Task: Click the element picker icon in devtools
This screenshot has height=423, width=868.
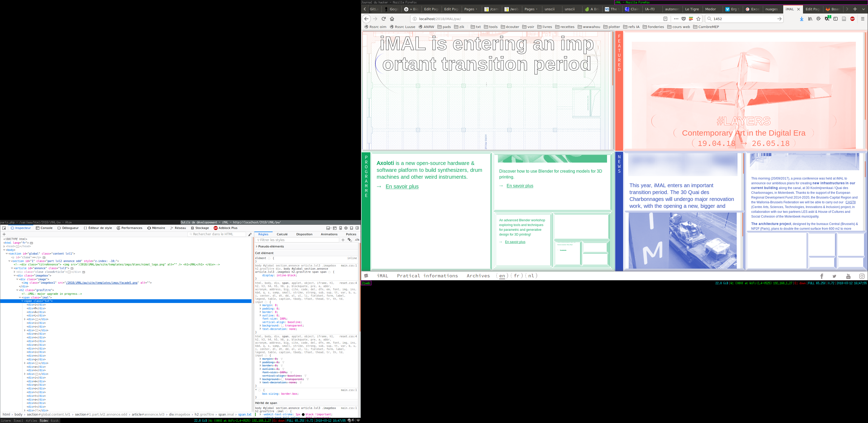Action: pos(4,228)
